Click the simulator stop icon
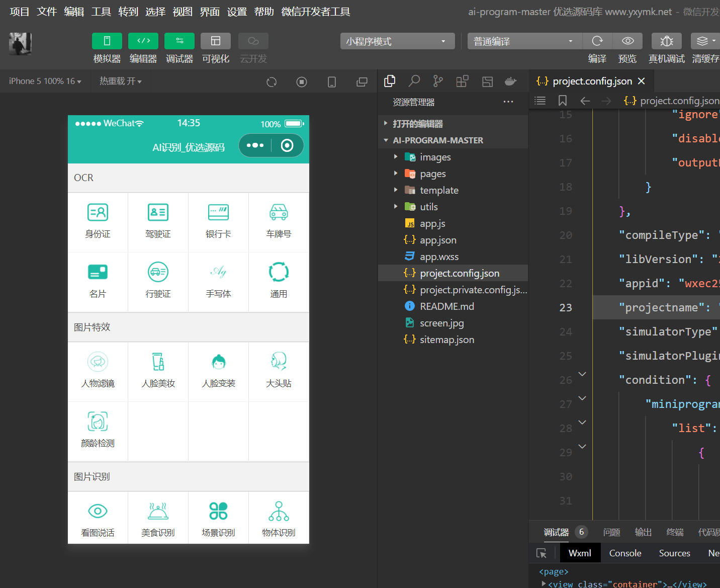720x588 pixels. click(x=302, y=82)
